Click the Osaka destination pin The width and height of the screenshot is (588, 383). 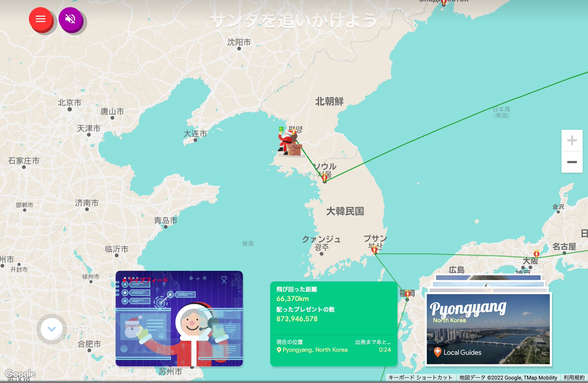(x=536, y=254)
